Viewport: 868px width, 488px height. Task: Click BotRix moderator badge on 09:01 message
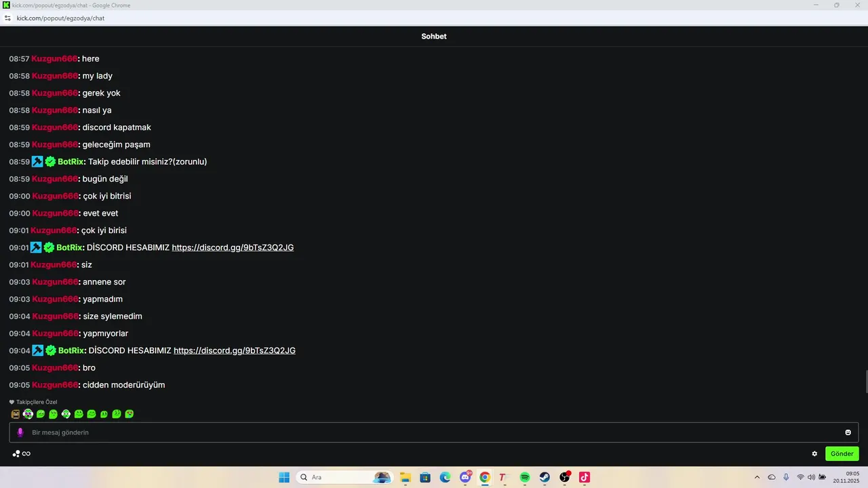[36, 247]
